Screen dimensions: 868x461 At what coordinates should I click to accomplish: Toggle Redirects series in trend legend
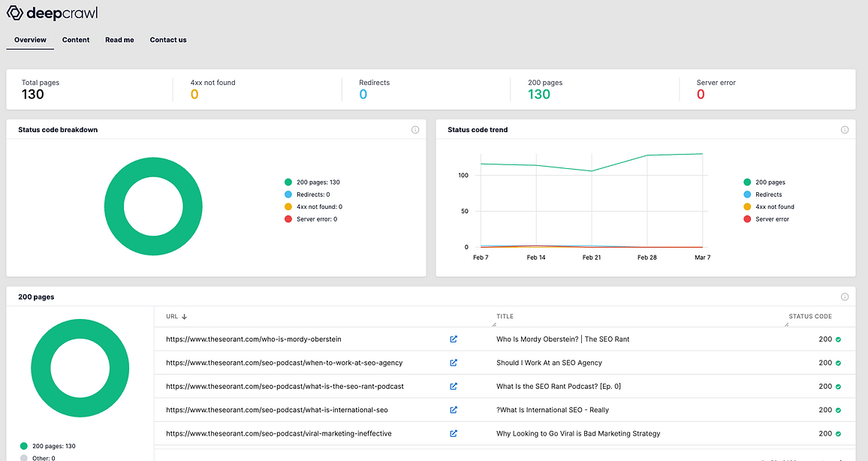(x=763, y=194)
